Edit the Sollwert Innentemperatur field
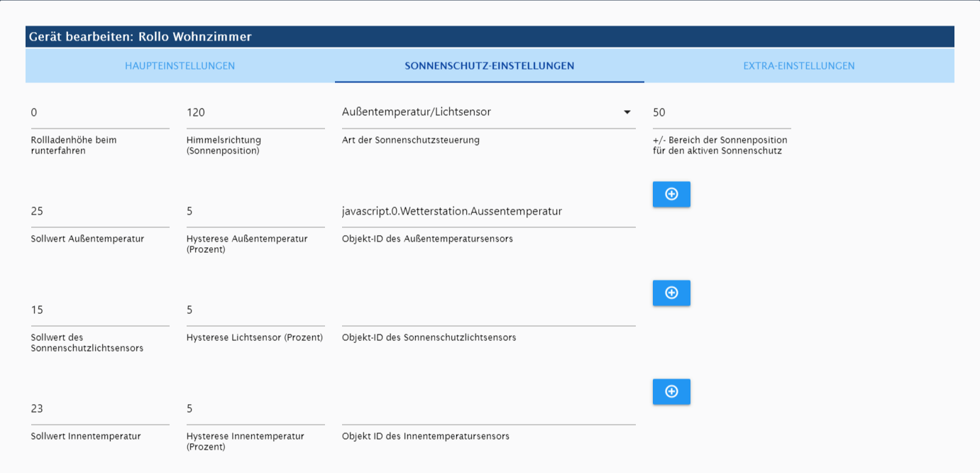This screenshot has width=980, height=473. pyautogui.click(x=100, y=408)
